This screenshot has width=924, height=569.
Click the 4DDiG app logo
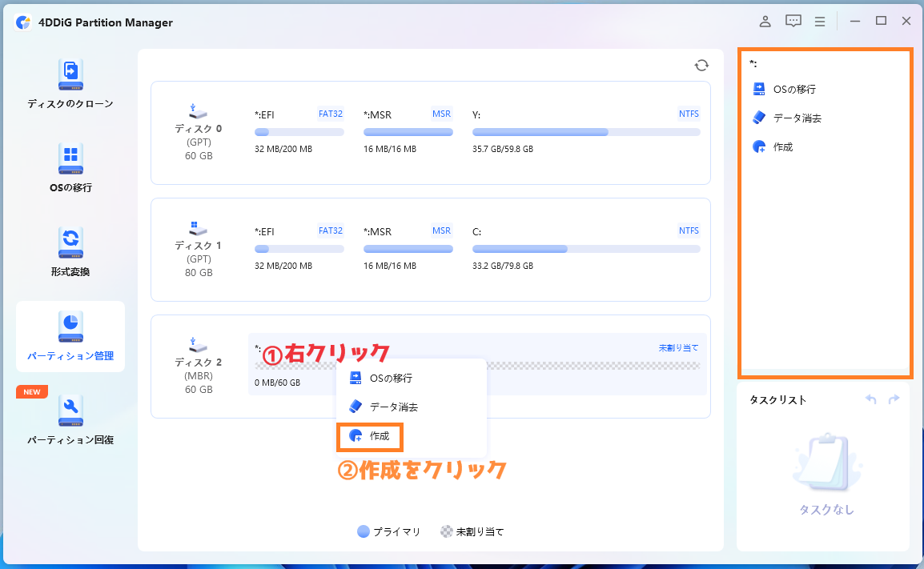pyautogui.click(x=23, y=22)
